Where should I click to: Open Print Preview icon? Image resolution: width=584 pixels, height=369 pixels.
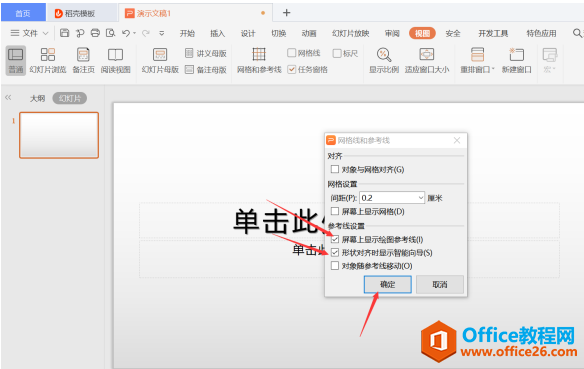point(111,33)
